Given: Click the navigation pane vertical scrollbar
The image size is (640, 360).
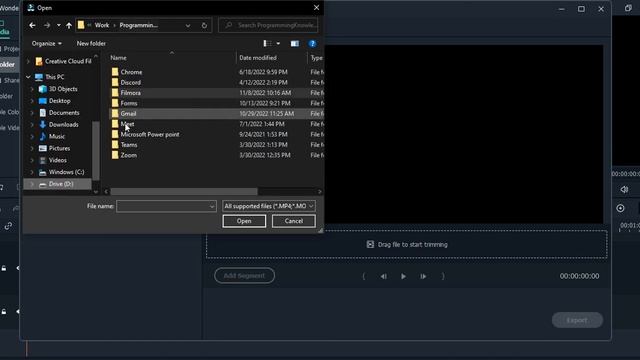Looking at the screenshot, I should click(96, 150).
